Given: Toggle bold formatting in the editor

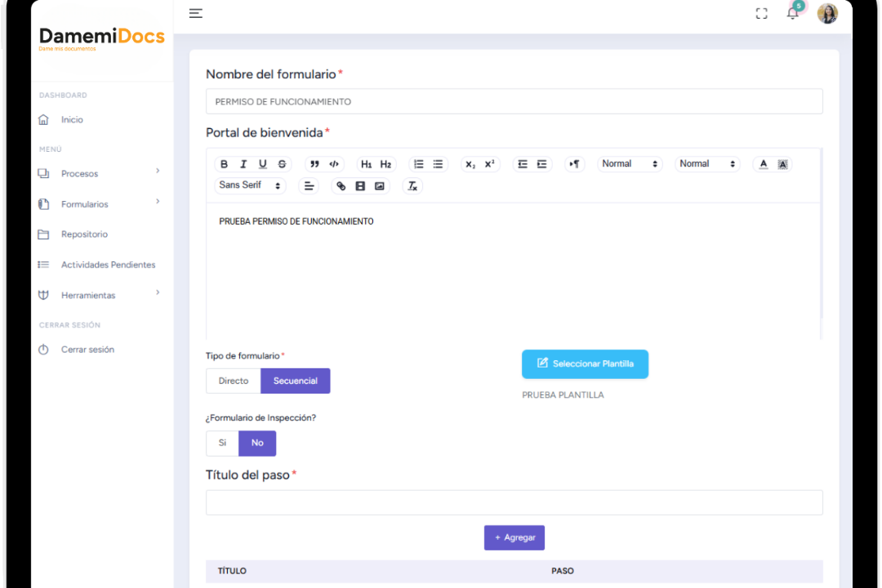Looking at the screenshot, I should [x=225, y=164].
